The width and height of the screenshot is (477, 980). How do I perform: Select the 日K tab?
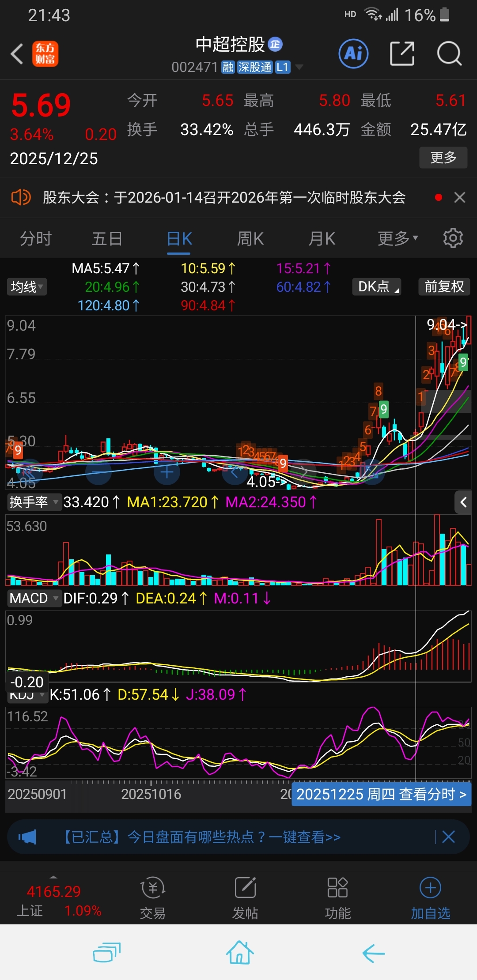pyautogui.click(x=179, y=238)
